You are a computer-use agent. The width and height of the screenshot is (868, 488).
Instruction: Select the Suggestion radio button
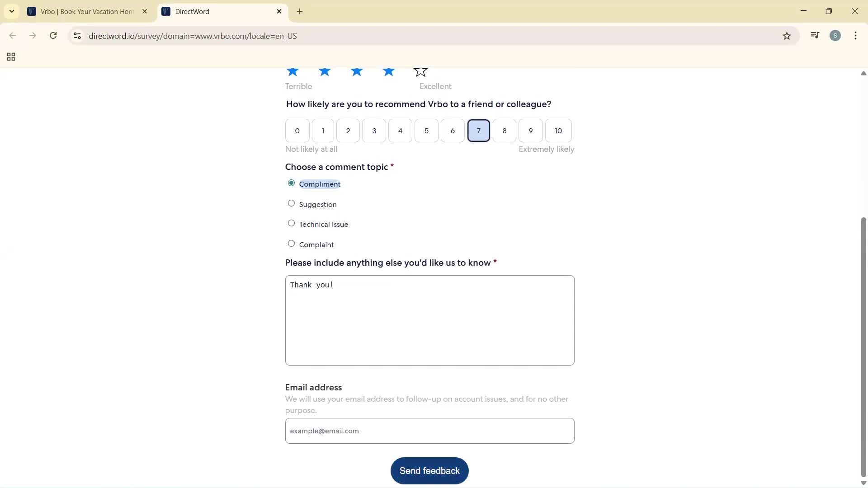click(292, 203)
